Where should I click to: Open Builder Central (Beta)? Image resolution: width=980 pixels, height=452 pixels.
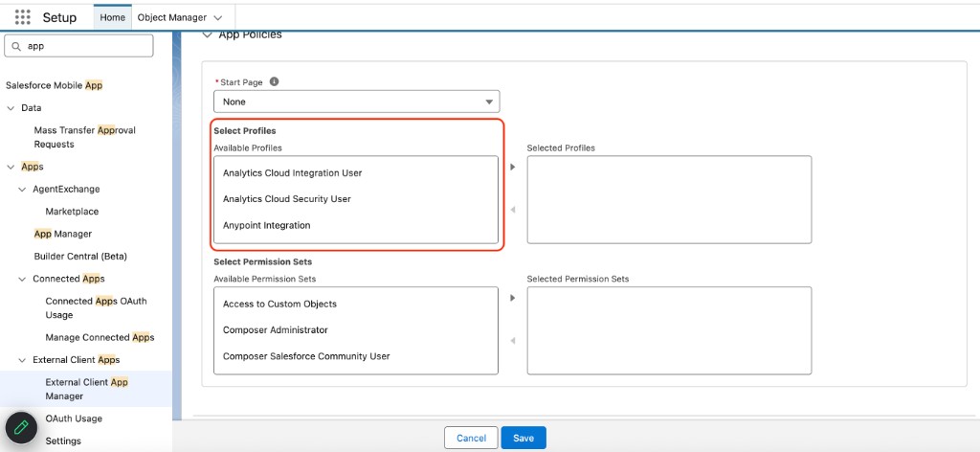(80, 257)
